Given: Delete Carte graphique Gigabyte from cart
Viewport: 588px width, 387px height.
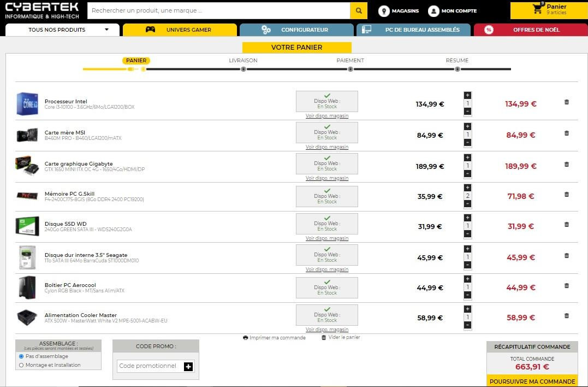Looking at the screenshot, I should point(567,165).
